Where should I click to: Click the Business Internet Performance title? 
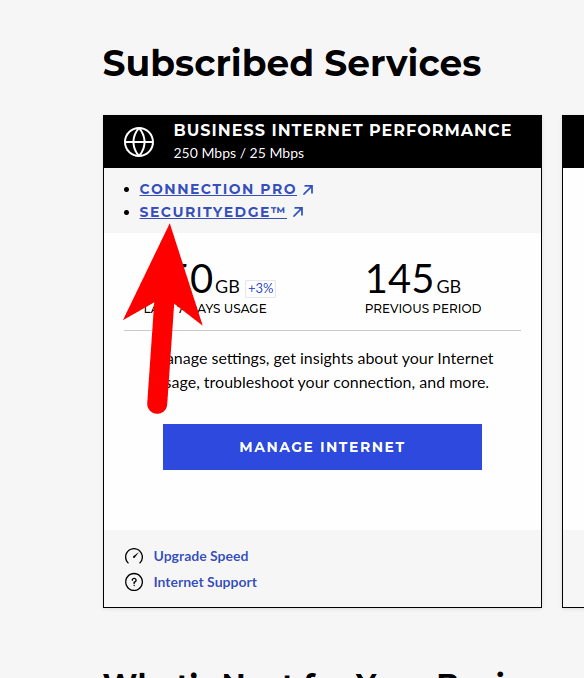(x=343, y=130)
